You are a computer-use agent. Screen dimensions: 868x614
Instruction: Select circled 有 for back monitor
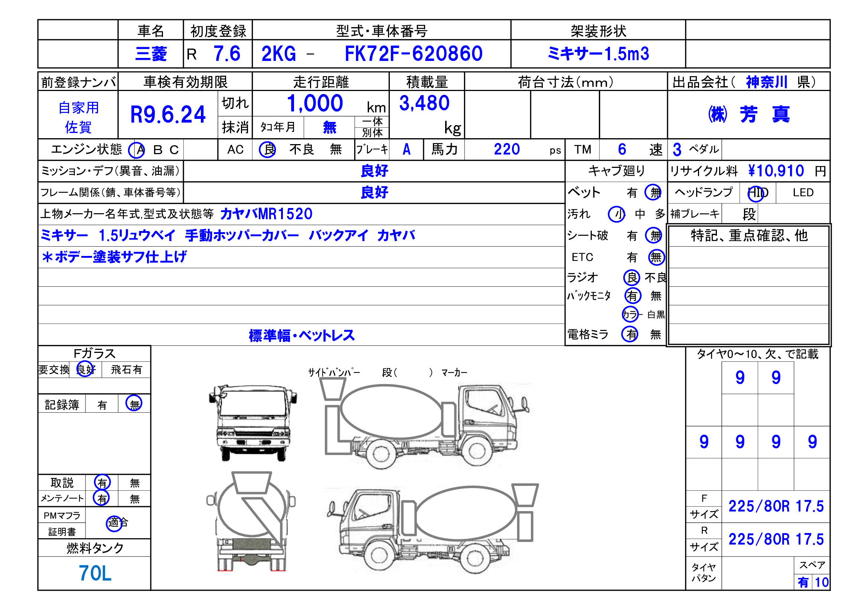point(633,296)
